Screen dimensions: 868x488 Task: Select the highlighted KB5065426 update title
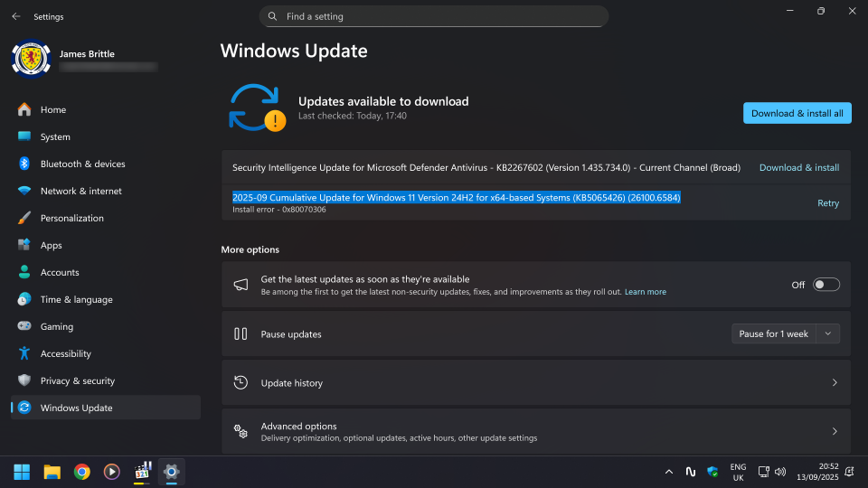[456, 198]
